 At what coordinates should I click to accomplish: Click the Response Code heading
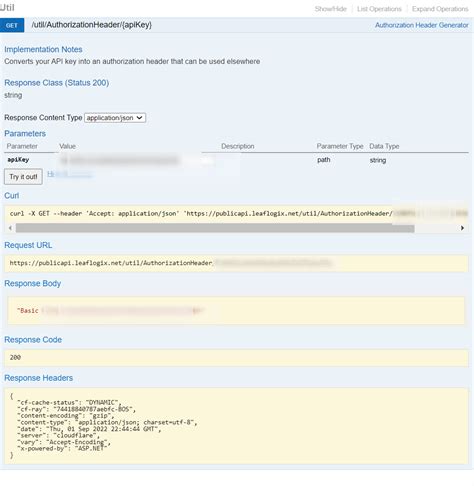[33, 340]
